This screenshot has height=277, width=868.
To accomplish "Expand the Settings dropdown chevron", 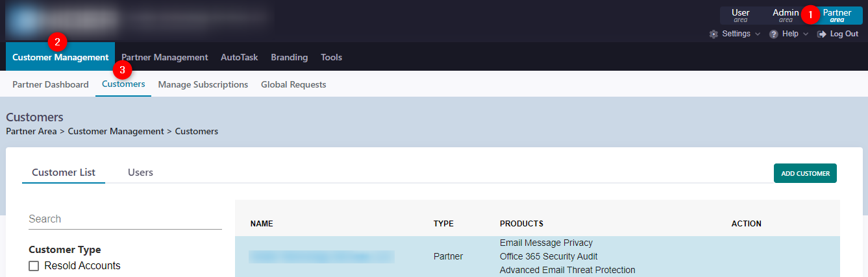I will click(x=758, y=34).
